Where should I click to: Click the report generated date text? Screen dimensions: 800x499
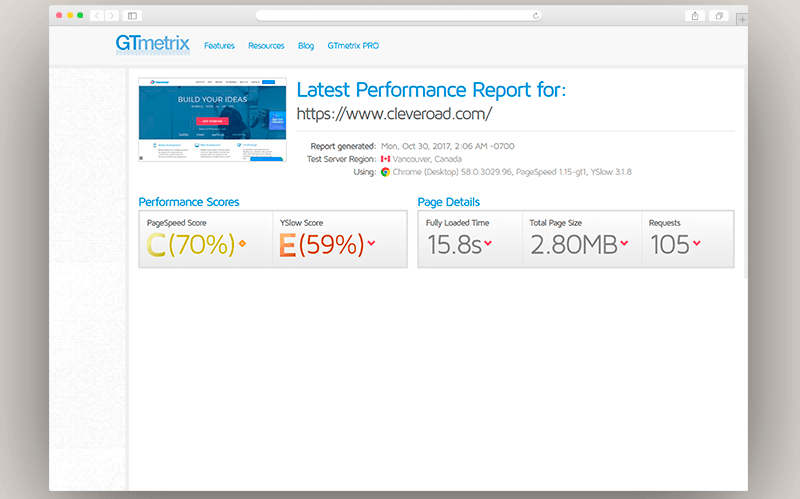pos(447,146)
